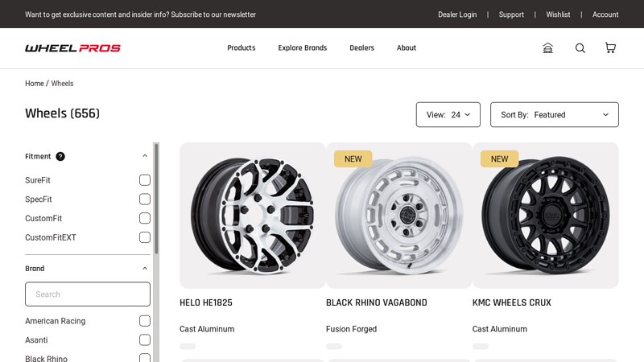
Task: Open the Account link
Action: (605, 14)
